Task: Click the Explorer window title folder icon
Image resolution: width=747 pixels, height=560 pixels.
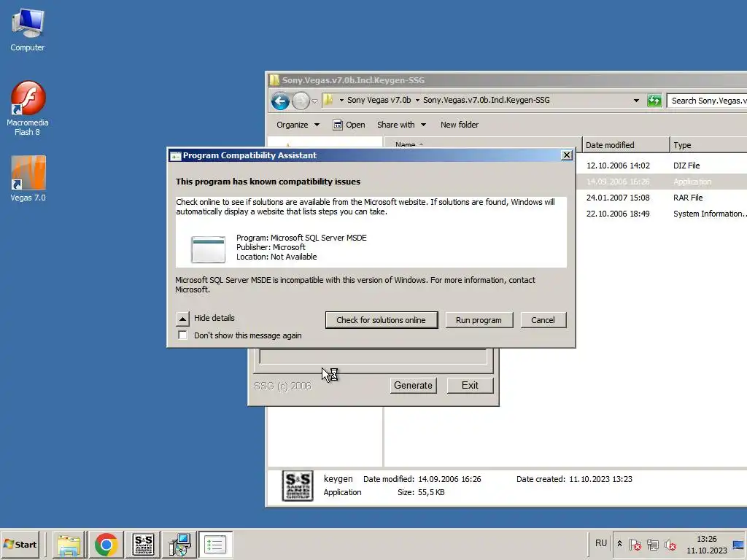Action: [x=274, y=80]
